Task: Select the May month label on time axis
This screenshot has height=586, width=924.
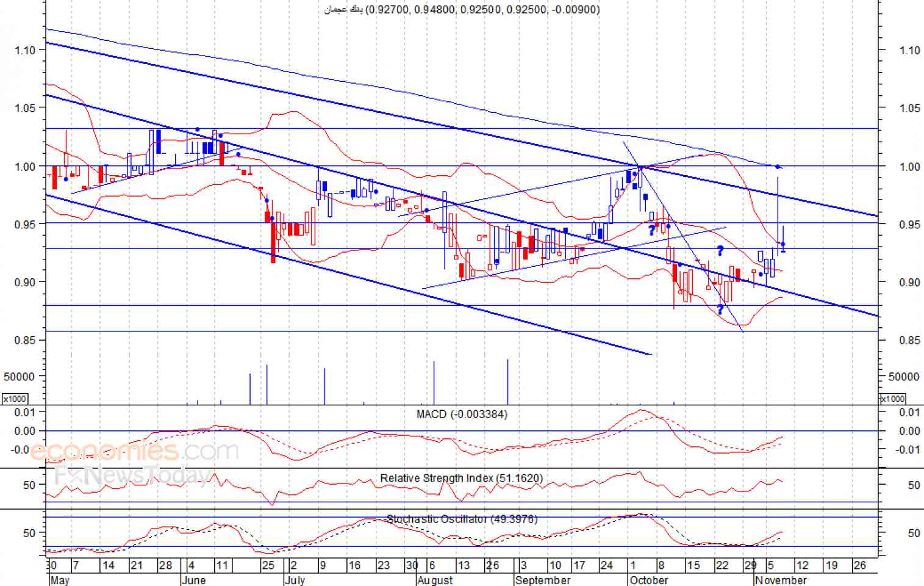Action: 60,580
